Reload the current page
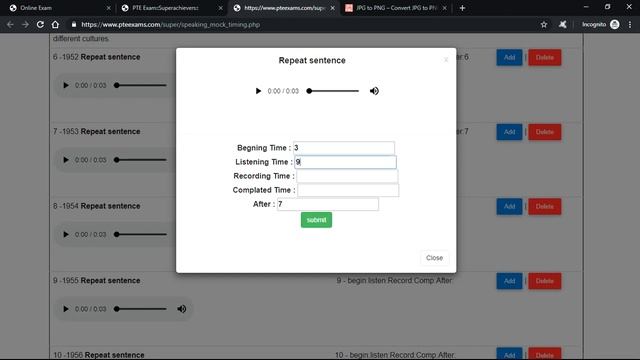 click(x=40, y=24)
